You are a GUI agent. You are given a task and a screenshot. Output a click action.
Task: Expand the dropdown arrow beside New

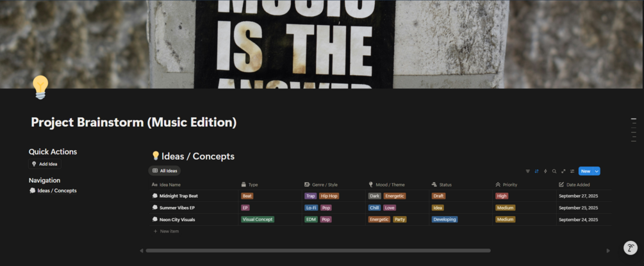point(597,171)
